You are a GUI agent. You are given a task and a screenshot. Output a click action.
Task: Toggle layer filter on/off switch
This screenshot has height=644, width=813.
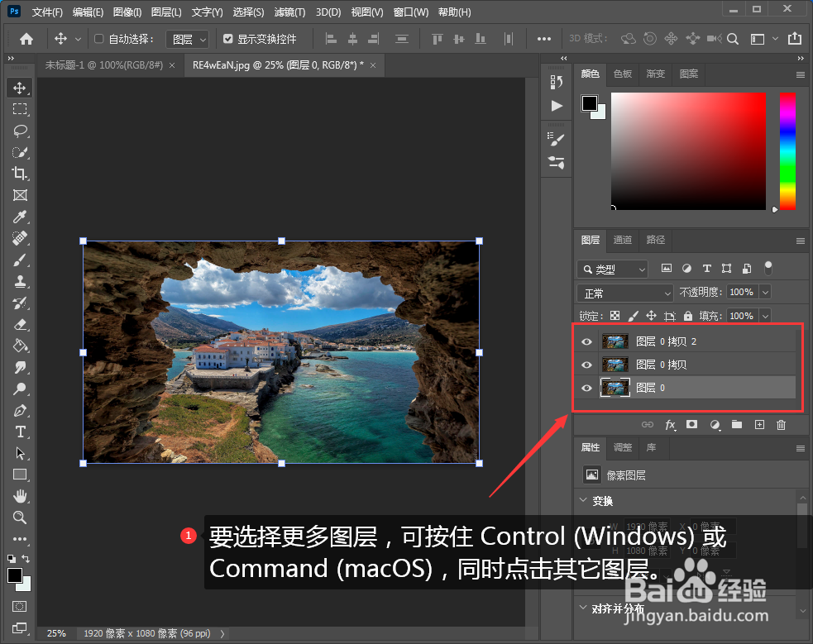(x=768, y=268)
